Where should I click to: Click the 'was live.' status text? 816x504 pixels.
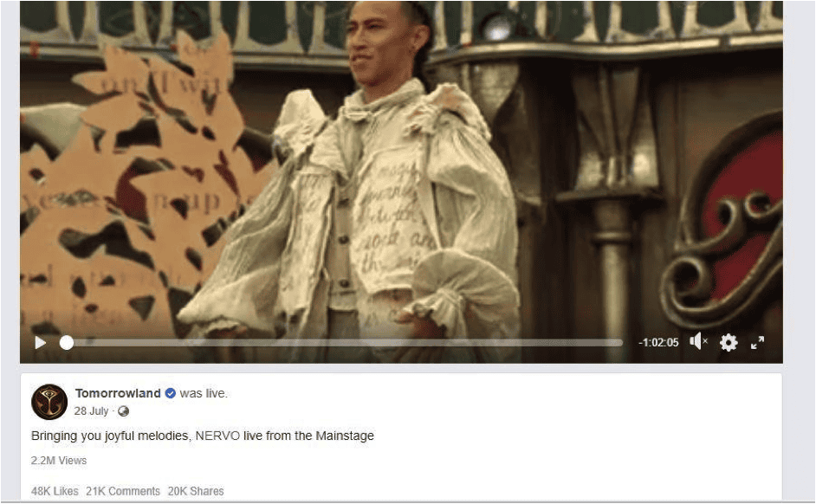point(204,393)
